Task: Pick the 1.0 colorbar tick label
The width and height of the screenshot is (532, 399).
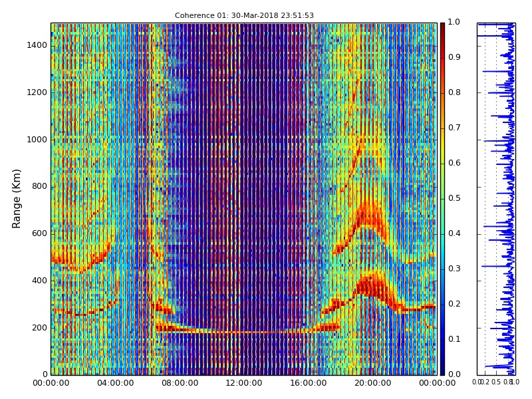Action: 454,22
